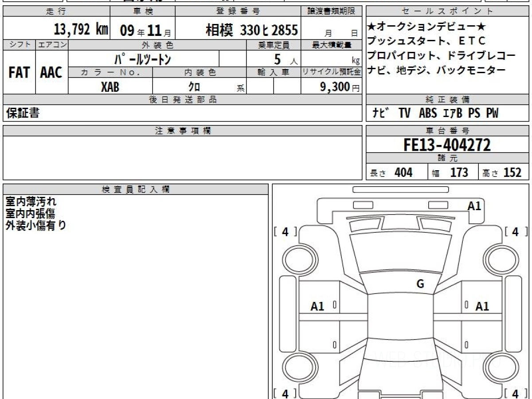This screenshot has width=532, height=399.
Task: Select the カラーNo. header
Action: (x=110, y=72)
